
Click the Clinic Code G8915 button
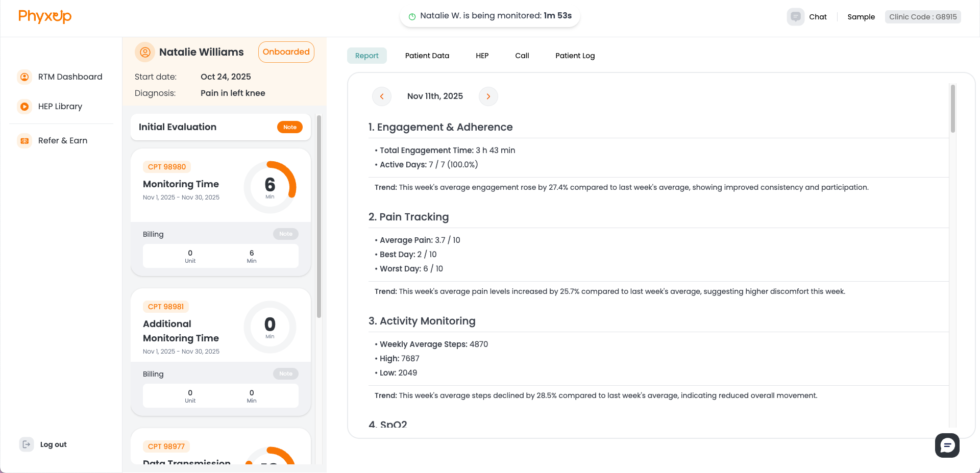[x=922, y=16]
